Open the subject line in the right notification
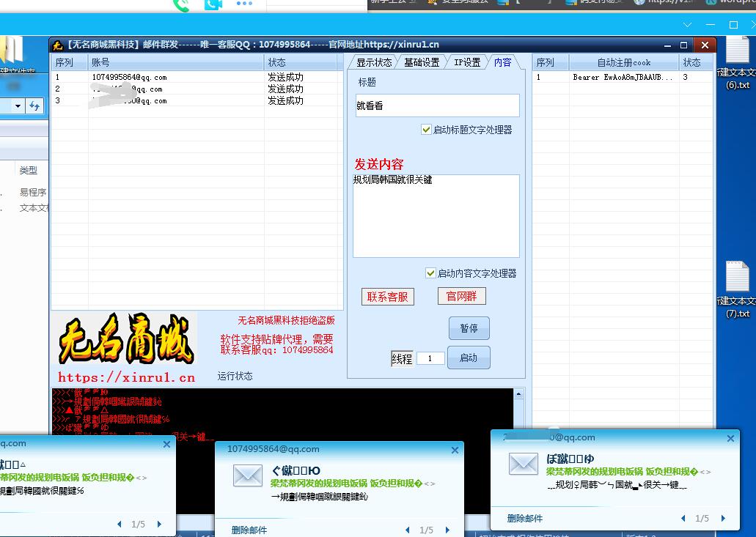The width and height of the screenshot is (756, 537). (570, 459)
